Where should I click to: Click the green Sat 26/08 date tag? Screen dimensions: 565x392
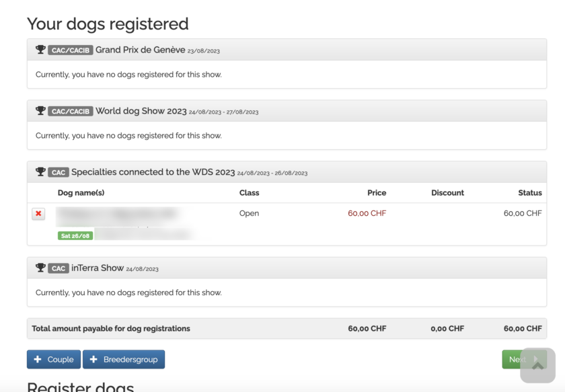(75, 235)
